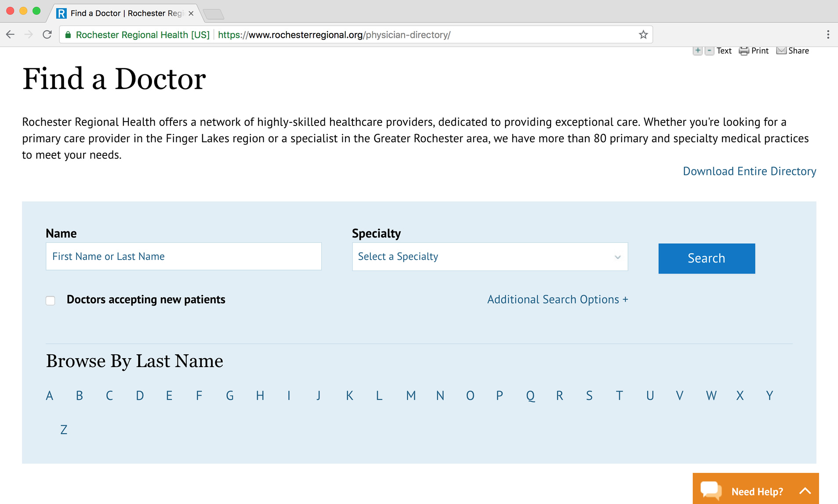Click the Share envelope icon
The width and height of the screenshot is (838, 504).
tap(781, 51)
